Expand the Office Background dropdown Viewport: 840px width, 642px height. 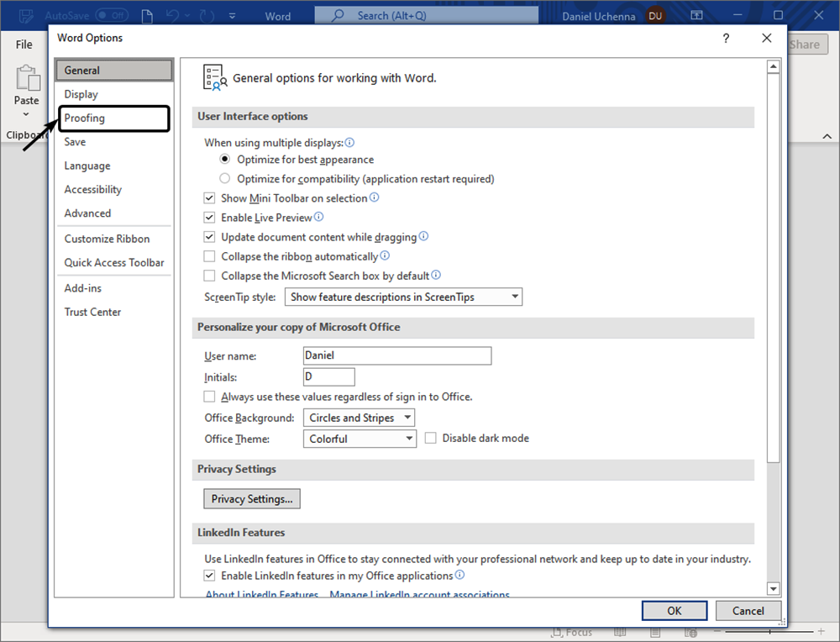359,418
